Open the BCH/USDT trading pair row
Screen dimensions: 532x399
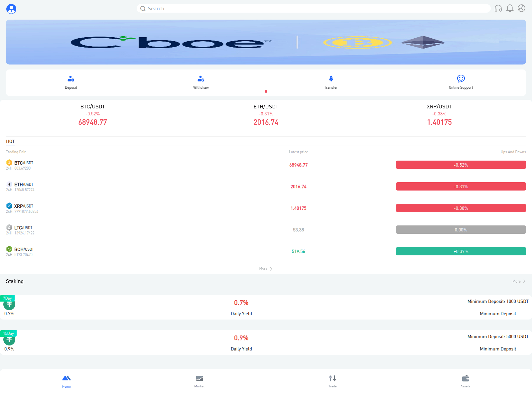click(x=266, y=252)
